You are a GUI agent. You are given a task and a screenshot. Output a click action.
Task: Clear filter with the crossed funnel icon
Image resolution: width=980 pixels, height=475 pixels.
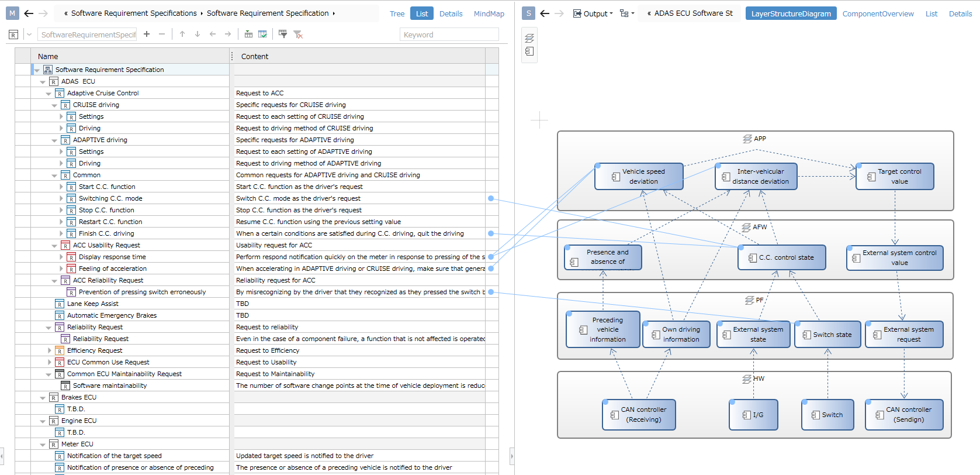[x=298, y=35]
